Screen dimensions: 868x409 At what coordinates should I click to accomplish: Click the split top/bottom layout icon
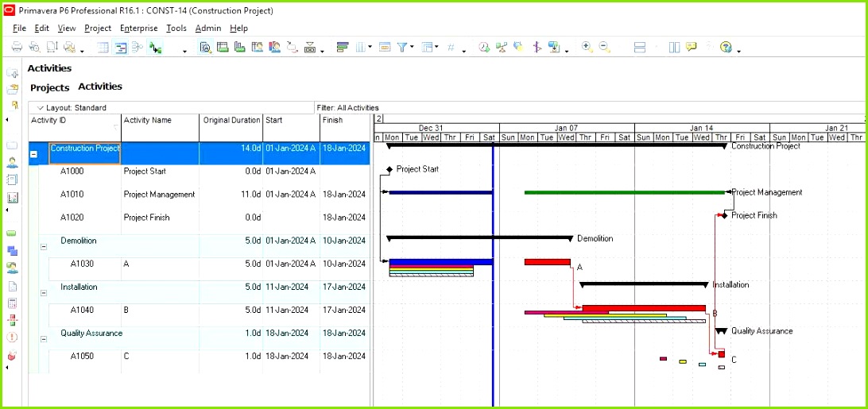tap(639, 47)
